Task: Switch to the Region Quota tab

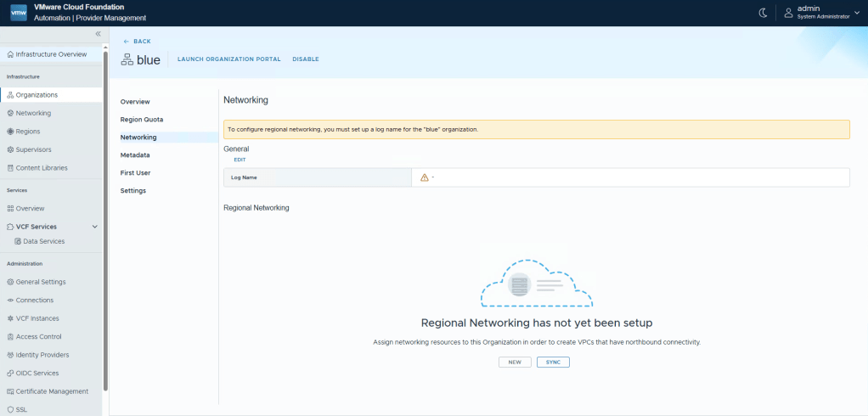Action: (x=142, y=120)
